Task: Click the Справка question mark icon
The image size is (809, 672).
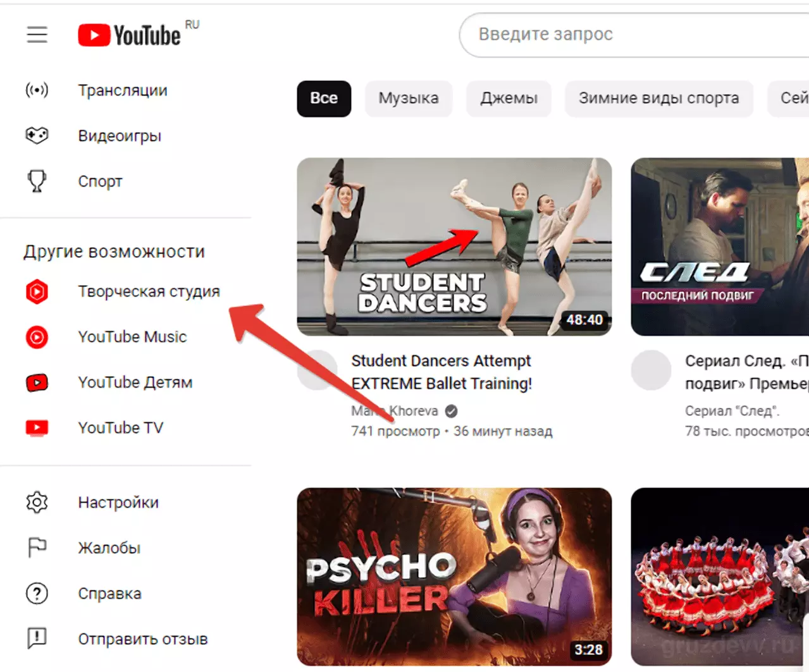Action: click(37, 594)
